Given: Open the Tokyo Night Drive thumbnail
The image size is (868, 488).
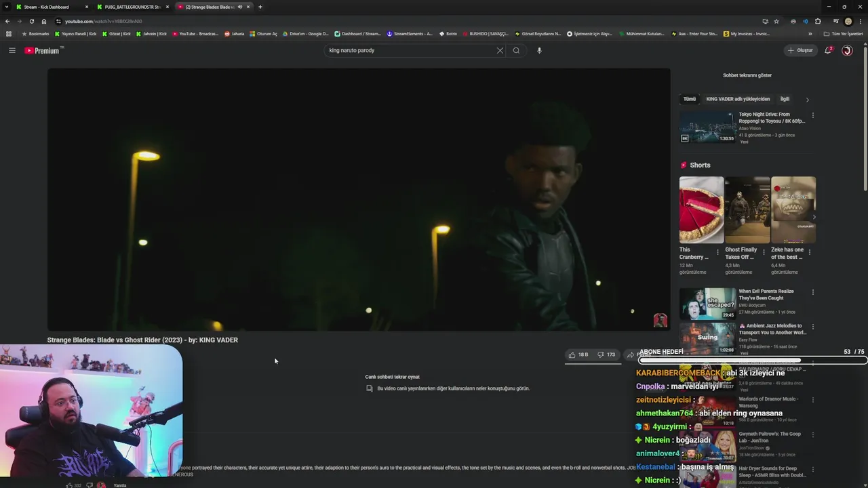Looking at the screenshot, I should 707,127.
